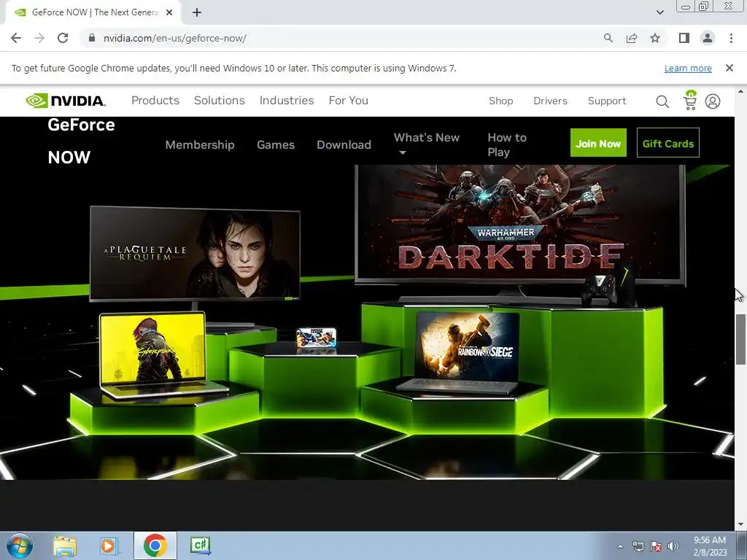747x560 pixels.
Task: Open the For You menu
Action: click(348, 101)
